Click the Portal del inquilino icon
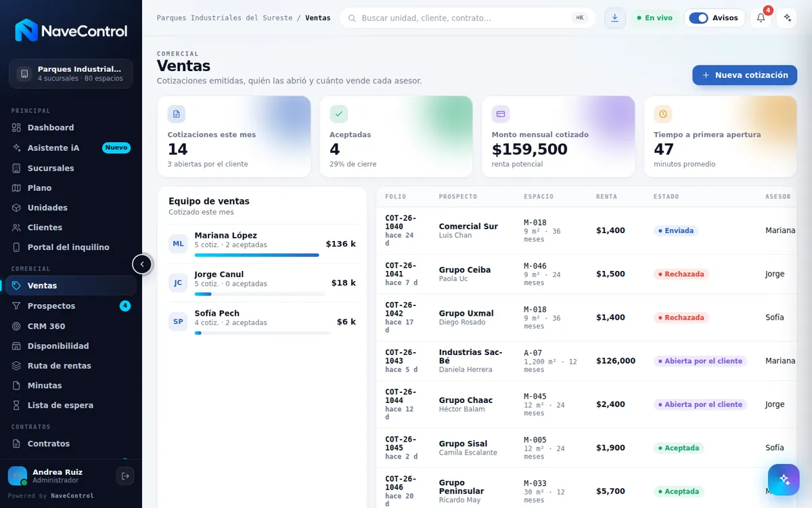Screen dimensions: 812x508 17,247
